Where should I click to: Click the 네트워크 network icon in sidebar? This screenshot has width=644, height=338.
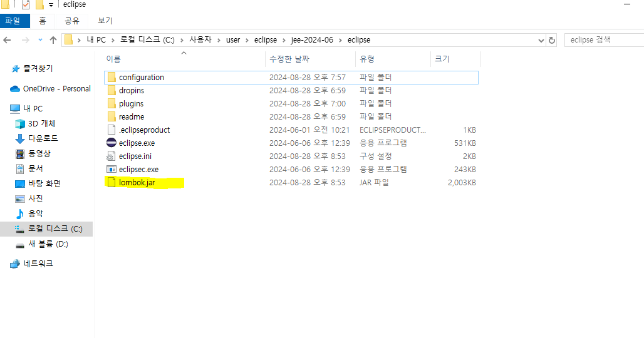15,264
